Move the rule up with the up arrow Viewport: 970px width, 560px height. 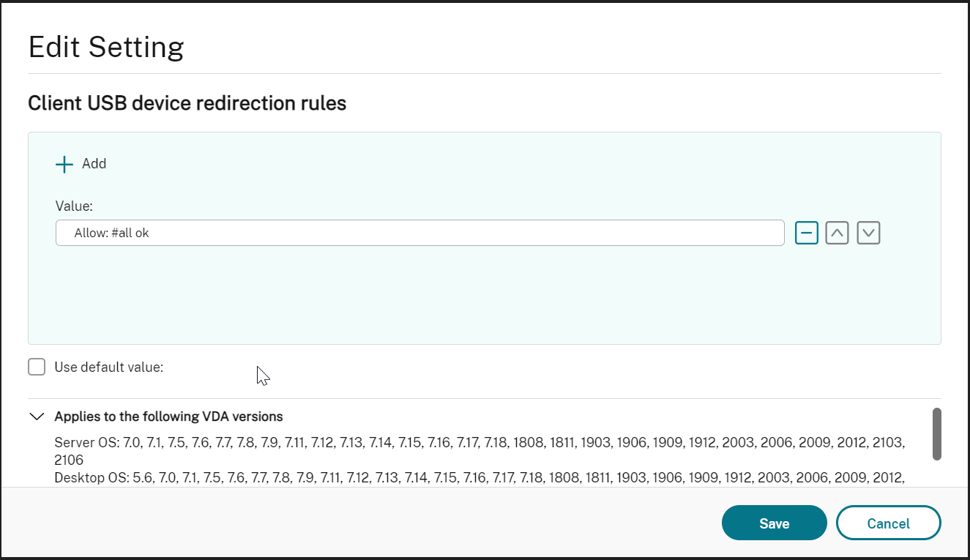[837, 234]
